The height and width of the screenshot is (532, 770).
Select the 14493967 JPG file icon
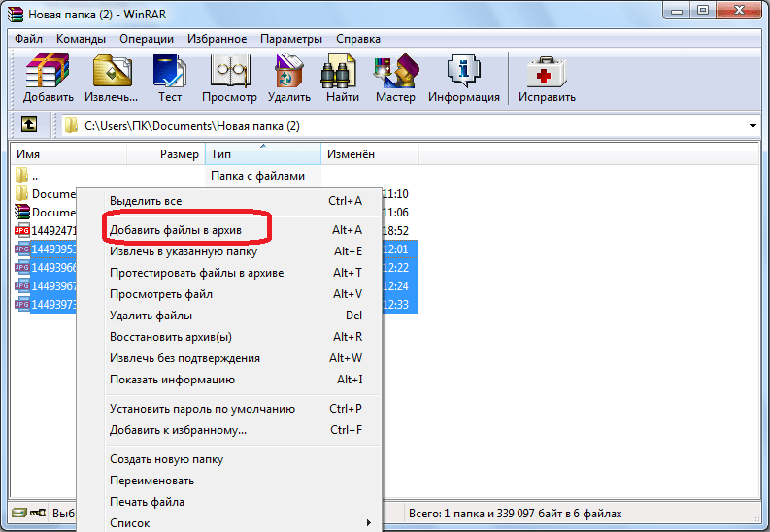pos(22,285)
